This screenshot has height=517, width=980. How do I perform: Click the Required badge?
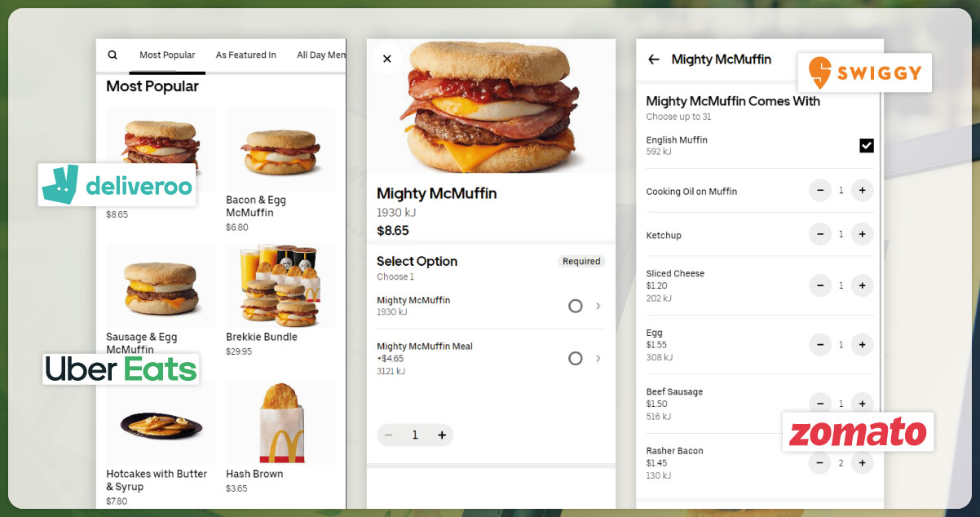tap(581, 262)
